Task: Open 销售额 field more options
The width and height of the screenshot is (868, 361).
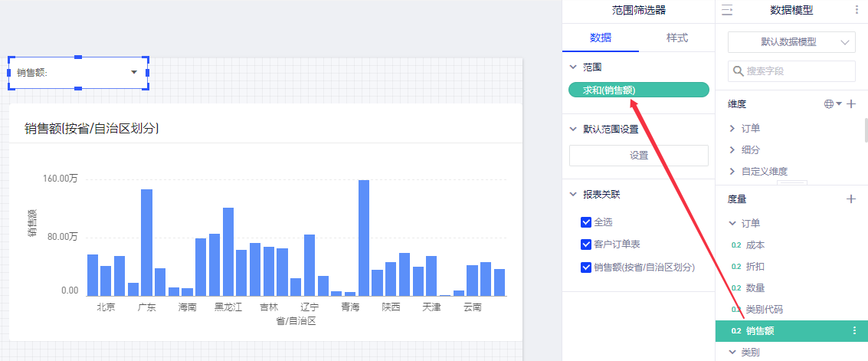Action: pyautogui.click(x=854, y=331)
